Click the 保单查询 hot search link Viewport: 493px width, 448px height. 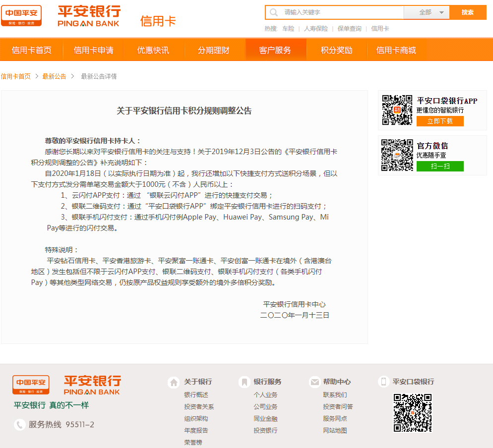click(x=349, y=29)
